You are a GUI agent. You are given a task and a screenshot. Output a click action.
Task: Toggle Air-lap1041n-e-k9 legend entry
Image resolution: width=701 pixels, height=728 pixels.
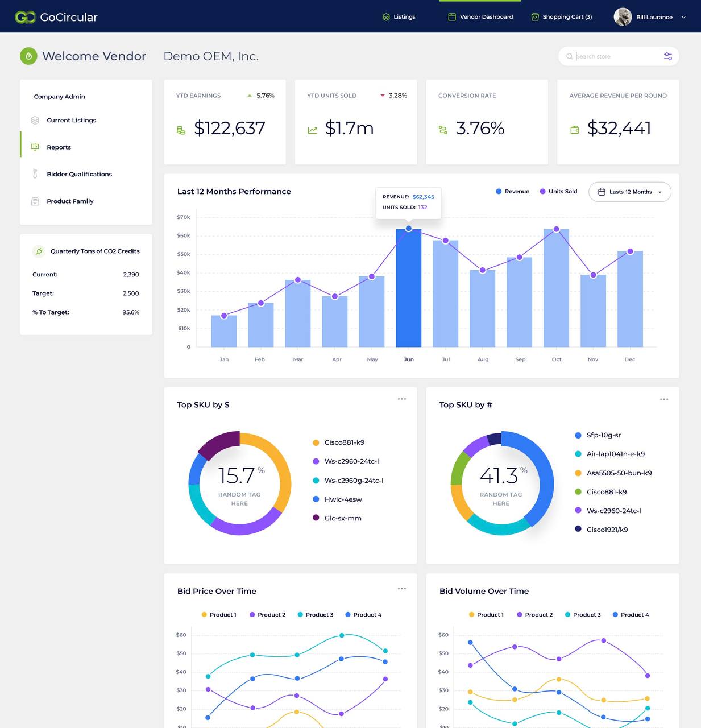tap(610, 454)
